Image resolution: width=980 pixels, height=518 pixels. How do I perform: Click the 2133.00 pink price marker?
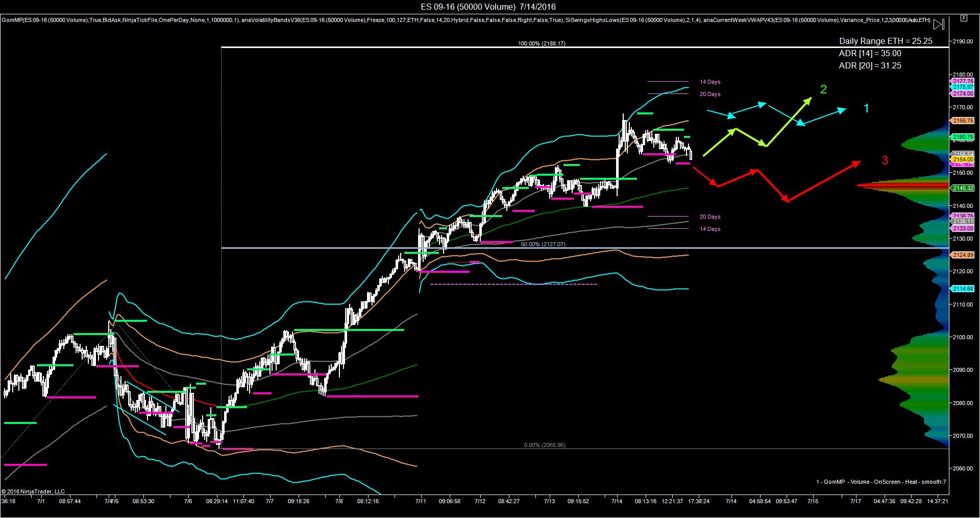pos(963,228)
